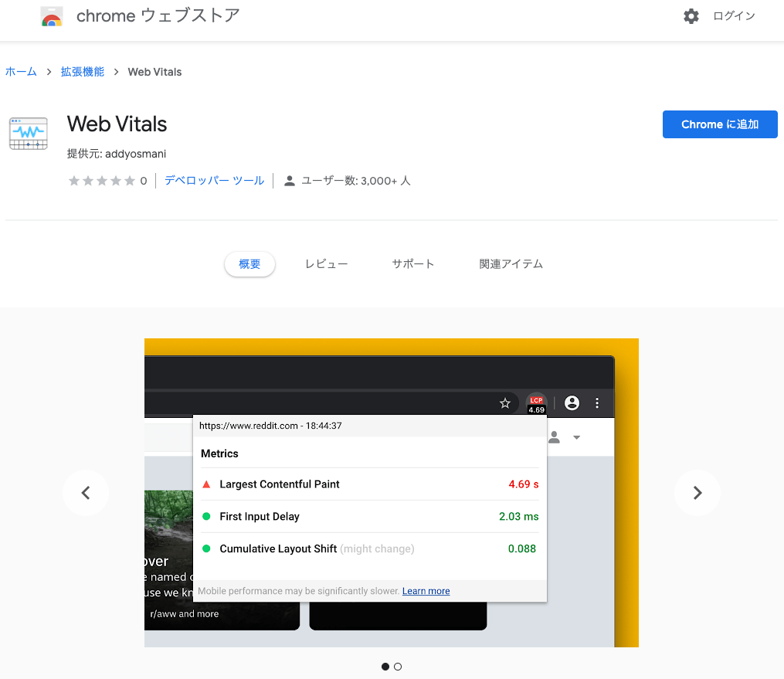The image size is (784, 679).
Task: Expand the reddit user dropdown arrow
Action: (576, 437)
